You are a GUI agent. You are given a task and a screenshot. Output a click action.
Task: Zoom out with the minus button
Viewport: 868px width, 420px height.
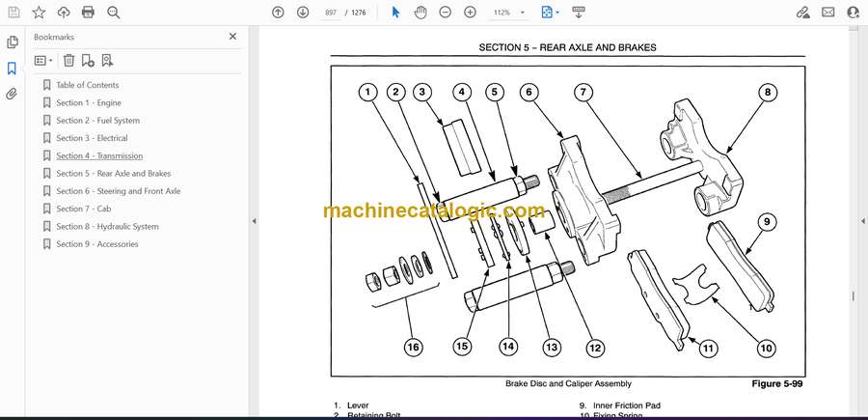(445, 13)
